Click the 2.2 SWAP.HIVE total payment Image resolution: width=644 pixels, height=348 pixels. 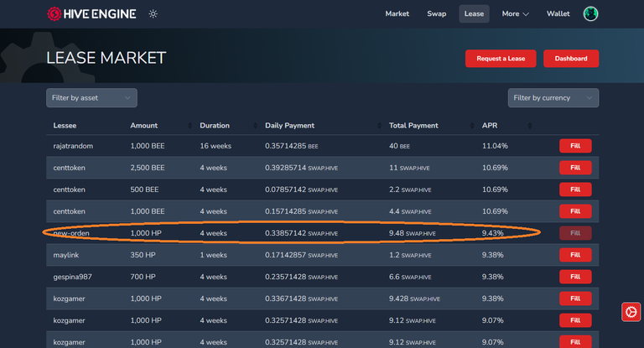pyautogui.click(x=410, y=190)
